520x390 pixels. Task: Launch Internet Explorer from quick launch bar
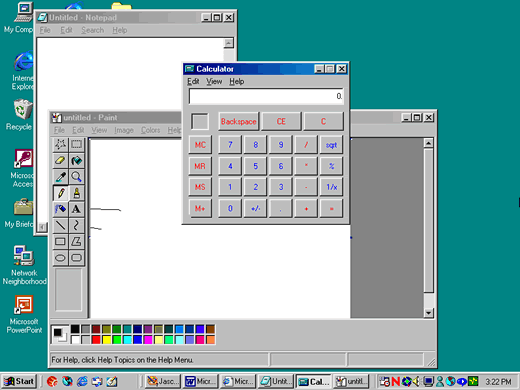pyautogui.click(x=82, y=381)
